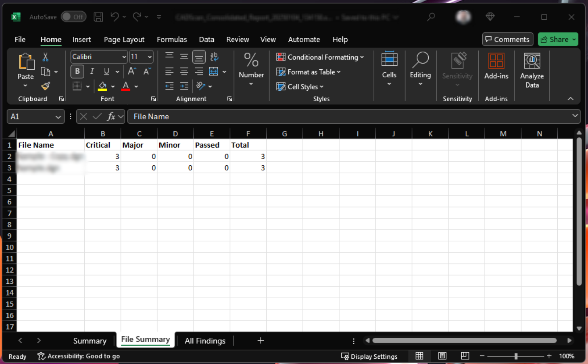This screenshot has height=364, width=588.
Task: Click the Comments button
Action: coord(507,40)
